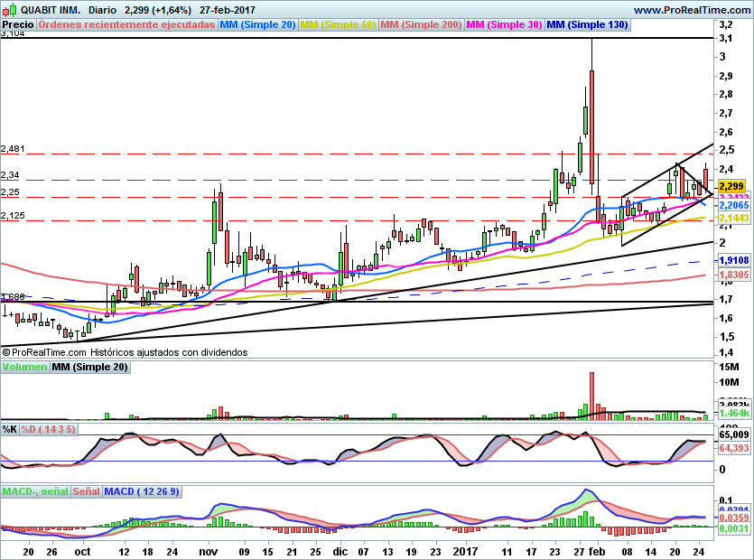Click the dic month marker on time axis
Viewport: 754px width, 560px height.
(x=340, y=552)
